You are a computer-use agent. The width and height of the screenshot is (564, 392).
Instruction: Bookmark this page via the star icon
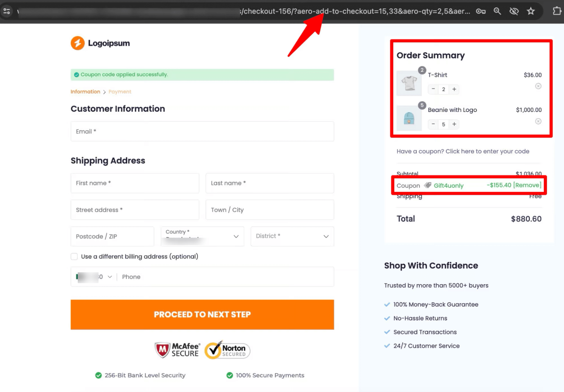[531, 11]
